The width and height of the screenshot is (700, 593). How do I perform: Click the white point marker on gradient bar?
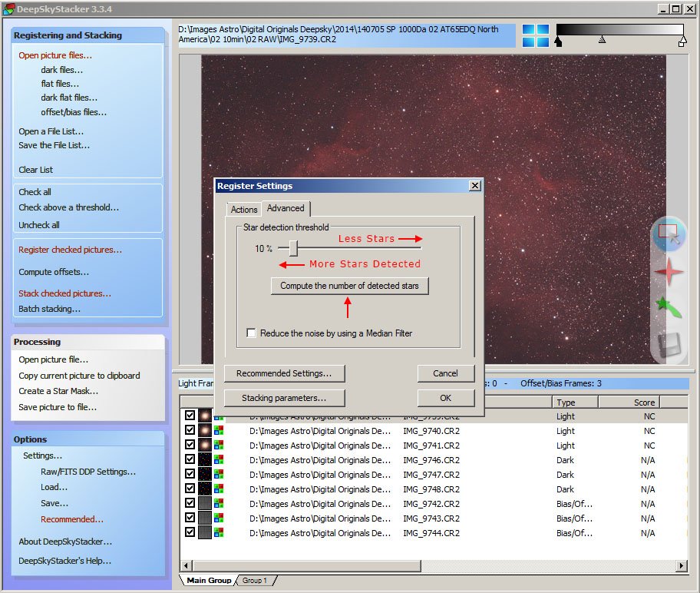click(682, 42)
